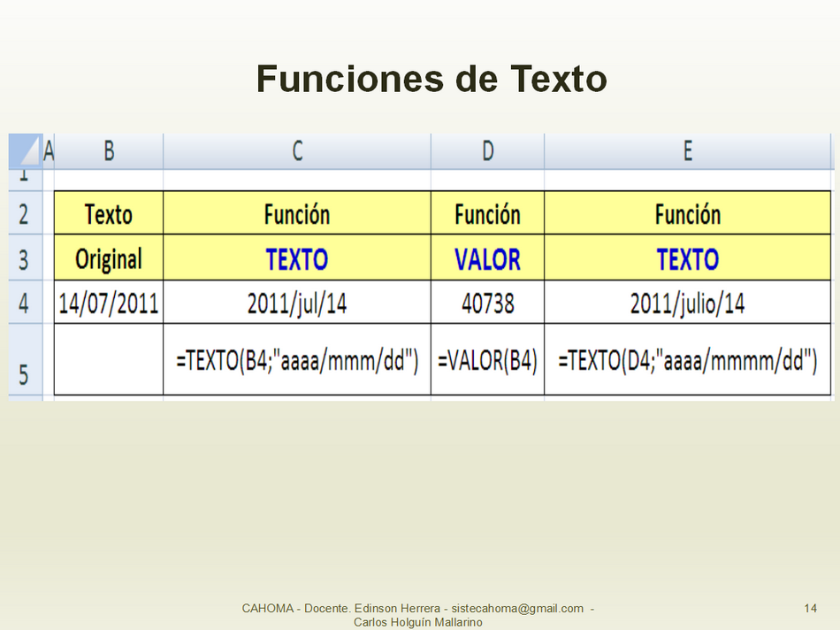Click cell containing date 14/07/2011
Screen dimensions: 840x630
[x=109, y=303]
